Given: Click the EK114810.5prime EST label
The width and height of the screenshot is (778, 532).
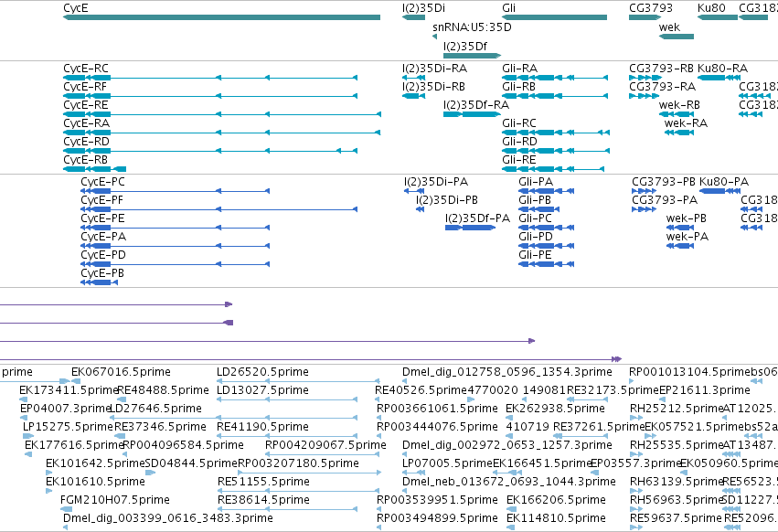Looking at the screenshot, I should [x=556, y=519].
